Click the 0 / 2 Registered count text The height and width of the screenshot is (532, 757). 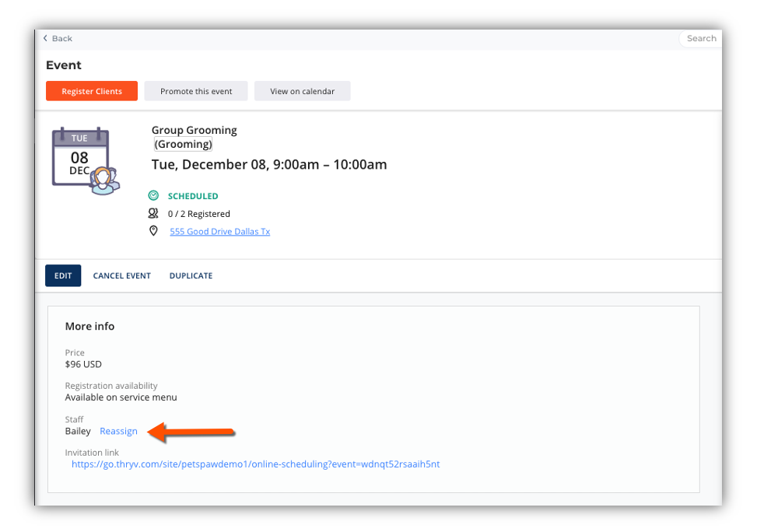[199, 214]
